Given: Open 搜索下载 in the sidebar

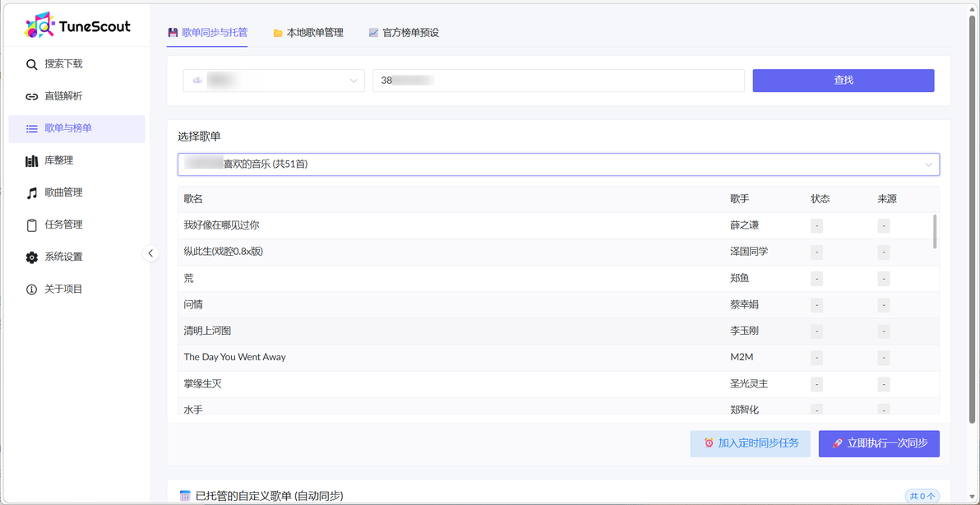Looking at the screenshot, I should [77, 64].
